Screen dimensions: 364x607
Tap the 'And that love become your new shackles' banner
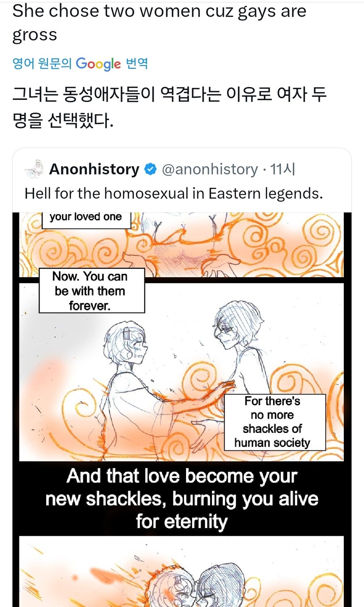pyautogui.click(x=182, y=499)
